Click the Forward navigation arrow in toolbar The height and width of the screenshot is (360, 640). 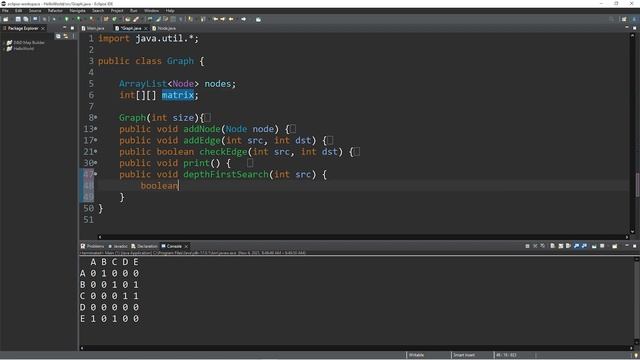click(244, 19)
